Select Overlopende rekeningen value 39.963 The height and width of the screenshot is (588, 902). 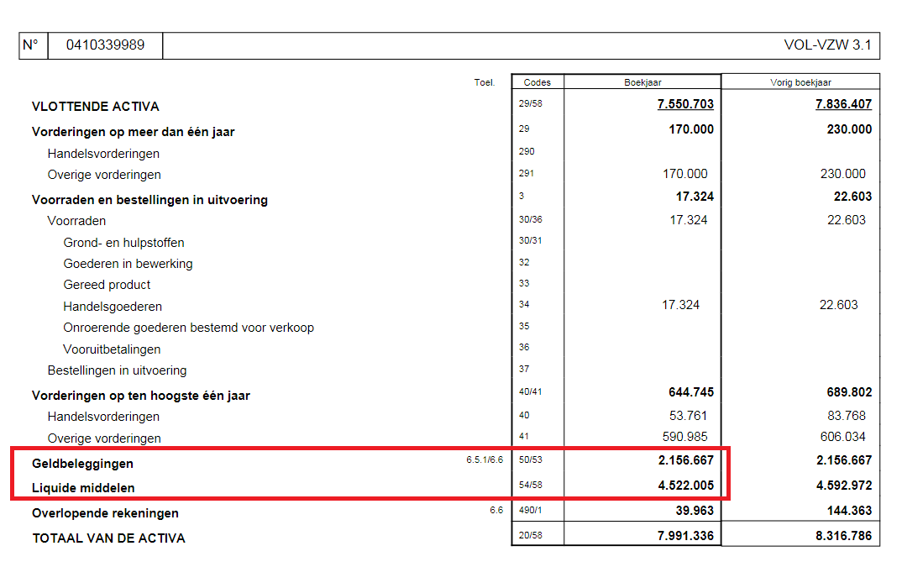695,511
